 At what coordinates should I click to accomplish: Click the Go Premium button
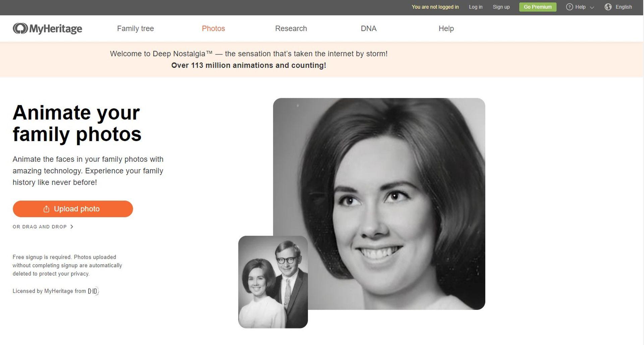[538, 7]
